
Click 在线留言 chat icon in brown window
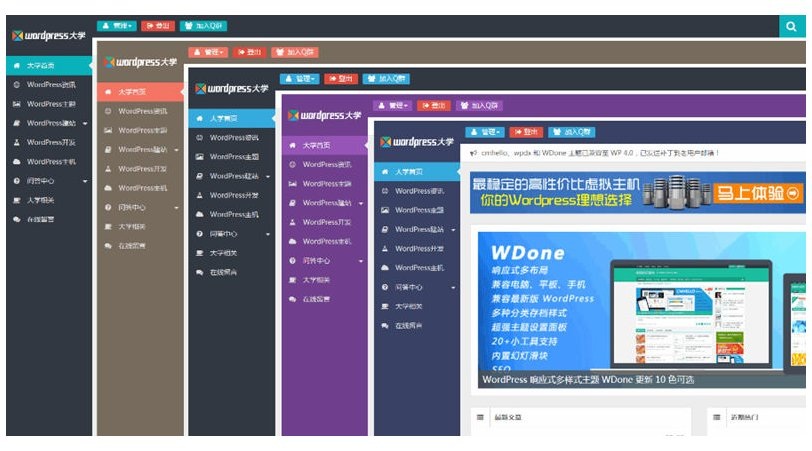pos(108,246)
